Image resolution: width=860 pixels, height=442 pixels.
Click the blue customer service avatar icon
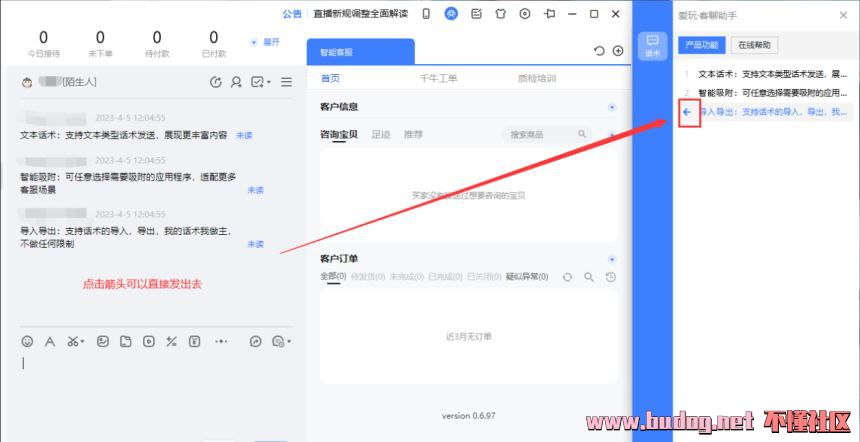coord(451,14)
